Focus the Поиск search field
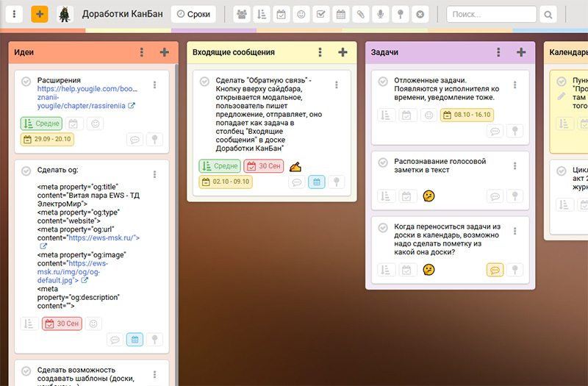Screen dimensions: 588x386 click(491, 14)
